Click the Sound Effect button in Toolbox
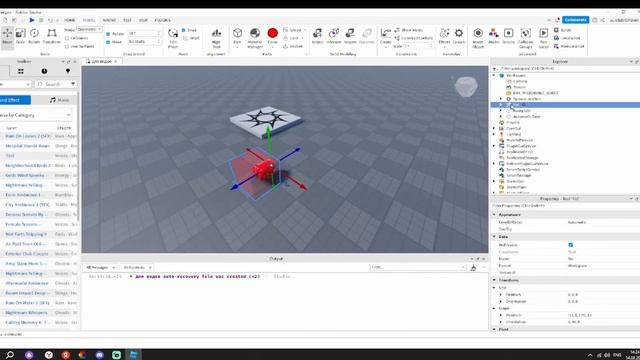Image resolution: width=640 pixels, height=360 pixels. (x=15, y=100)
